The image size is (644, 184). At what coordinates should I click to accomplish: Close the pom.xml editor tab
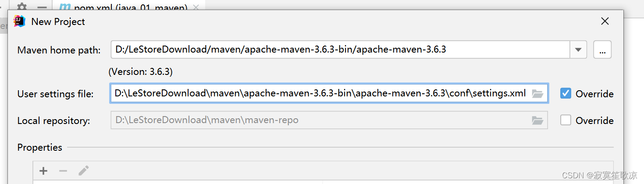tap(196, 7)
